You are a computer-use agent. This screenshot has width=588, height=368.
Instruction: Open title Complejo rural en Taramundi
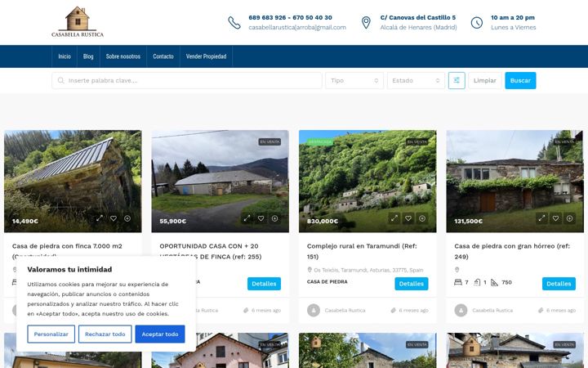[362, 251]
